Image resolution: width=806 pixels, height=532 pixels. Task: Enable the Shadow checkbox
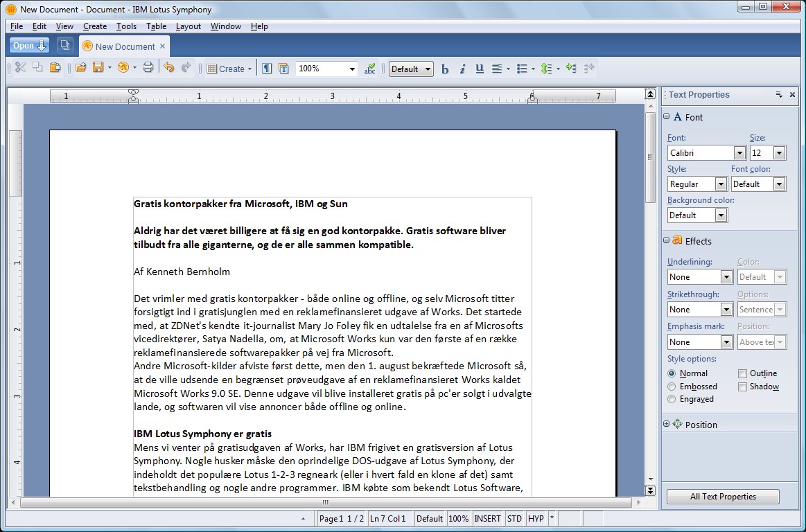point(742,387)
